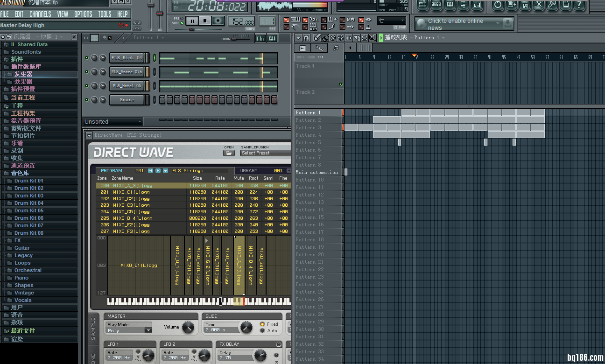Viewport: 605px width, 364px height.
Task: Toggle the Snare channel select LED
Action: pos(155,100)
